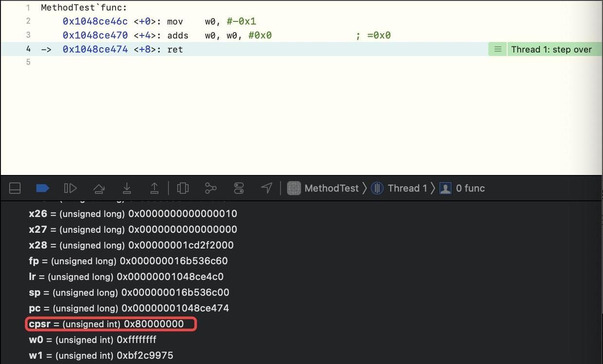Click line number 3 in gutter
The height and width of the screenshot is (364, 603).
click(28, 35)
